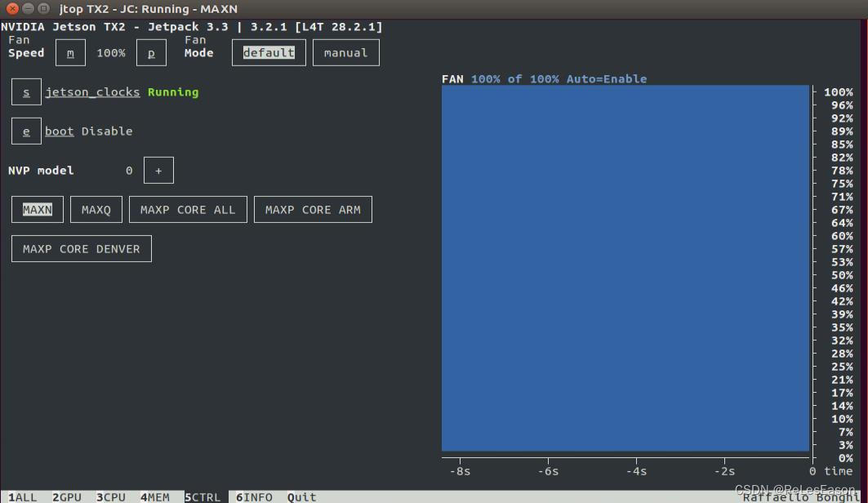Select the manual fan mode
This screenshot has height=503, width=868.
(346, 52)
